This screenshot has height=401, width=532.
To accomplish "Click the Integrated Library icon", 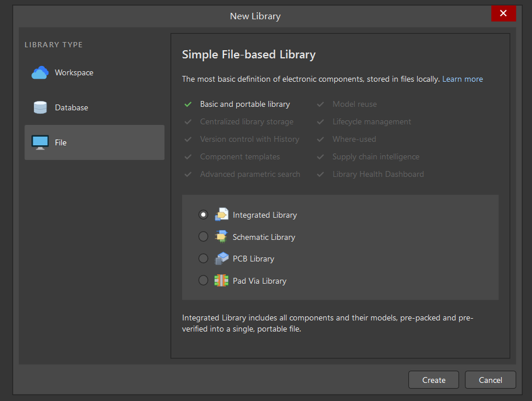I will pos(221,215).
